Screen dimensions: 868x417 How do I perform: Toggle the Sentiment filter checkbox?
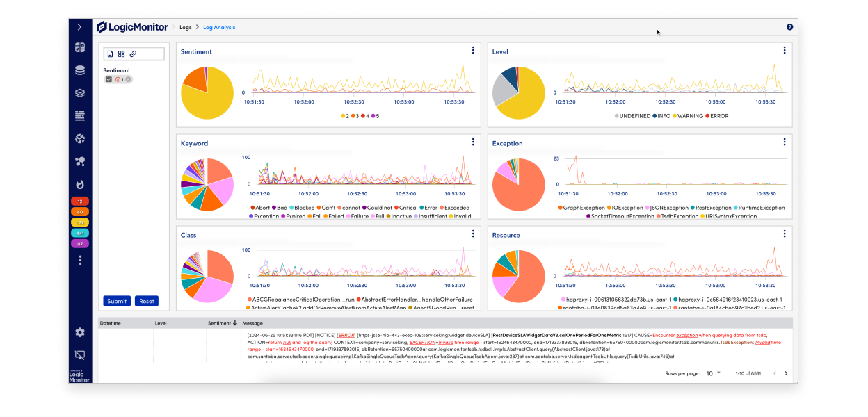coord(108,79)
